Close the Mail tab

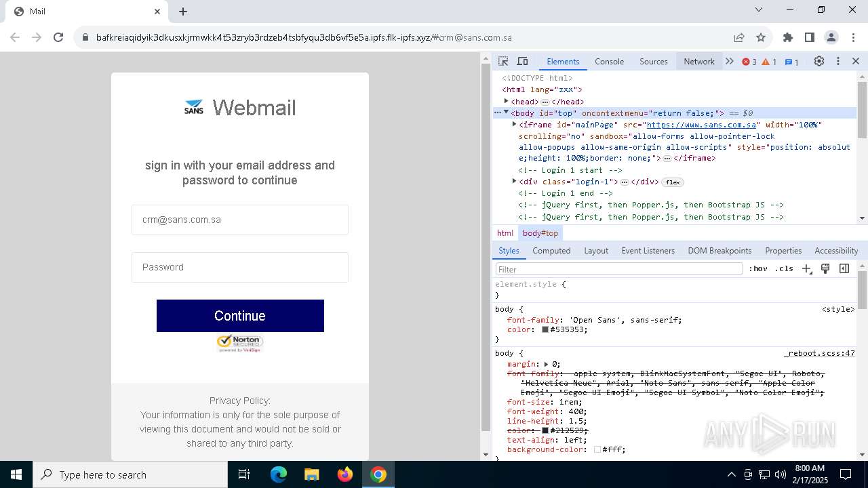point(157,12)
